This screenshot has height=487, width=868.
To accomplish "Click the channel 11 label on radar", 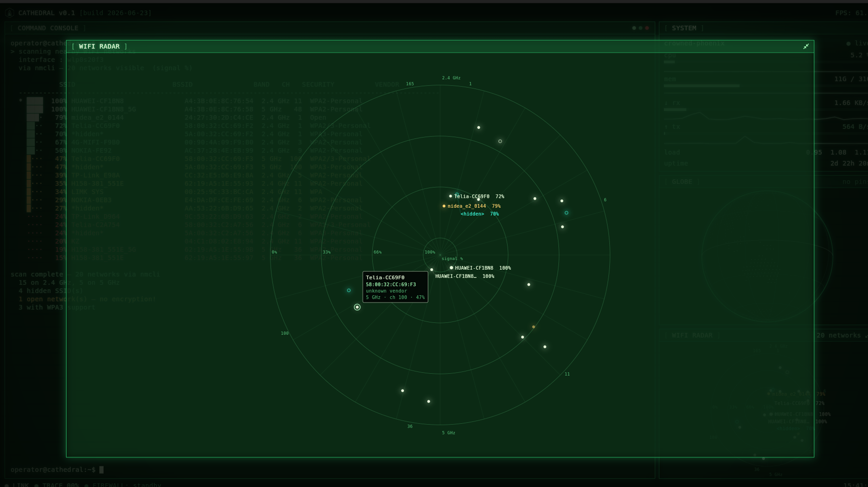I will tap(567, 374).
